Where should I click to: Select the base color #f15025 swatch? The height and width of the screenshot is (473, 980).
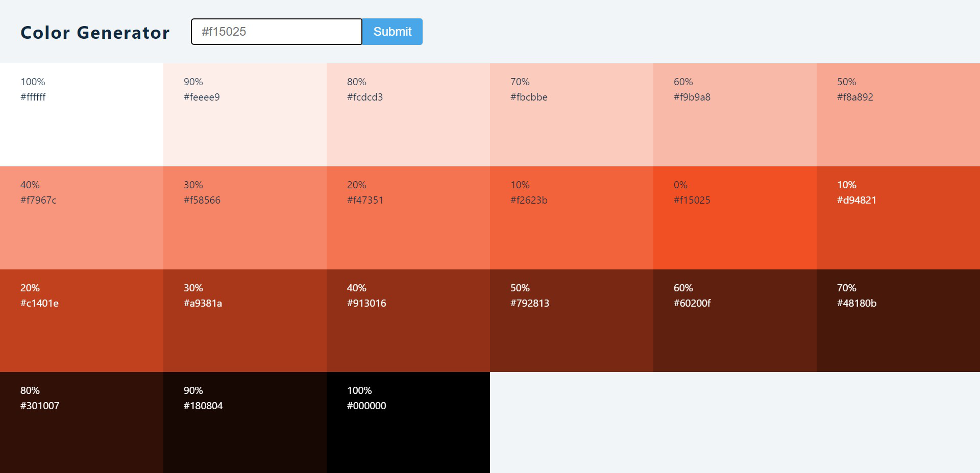(x=735, y=218)
